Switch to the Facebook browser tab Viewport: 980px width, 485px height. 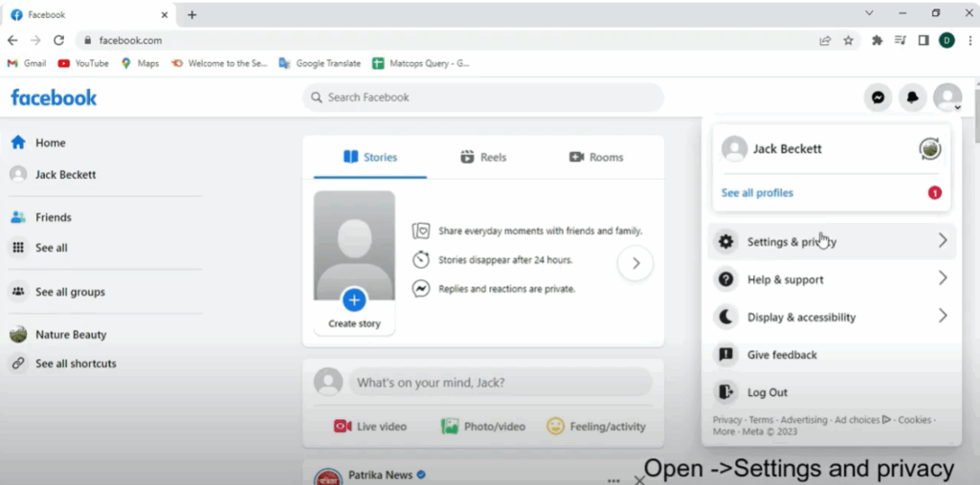click(89, 14)
